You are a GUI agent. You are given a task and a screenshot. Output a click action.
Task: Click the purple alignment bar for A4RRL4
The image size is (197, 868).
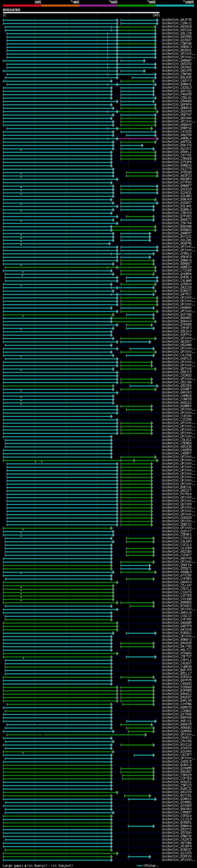[x=138, y=139]
